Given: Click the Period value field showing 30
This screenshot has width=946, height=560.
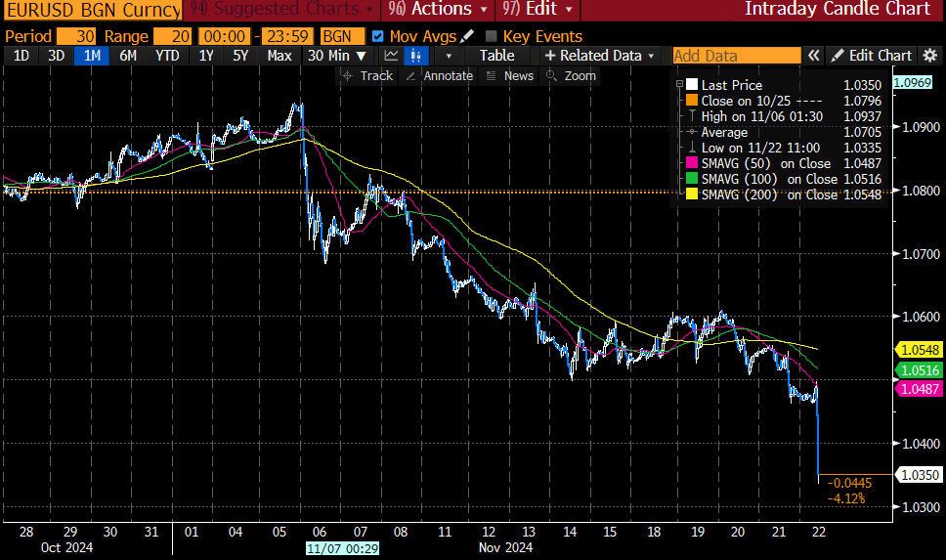Looking at the screenshot, I should [76, 36].
